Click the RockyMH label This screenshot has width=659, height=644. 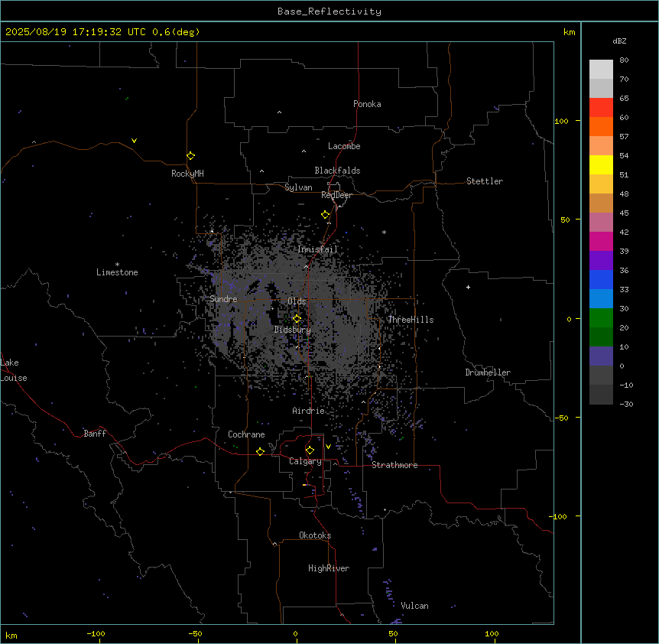[x=187, y=174]
